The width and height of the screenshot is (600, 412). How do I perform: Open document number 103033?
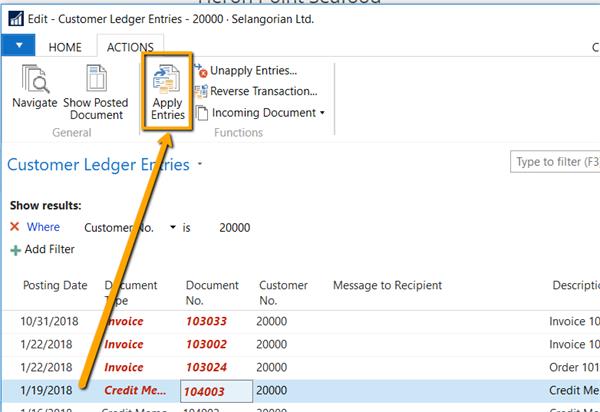pyautogui.click(x=206, y=322)
